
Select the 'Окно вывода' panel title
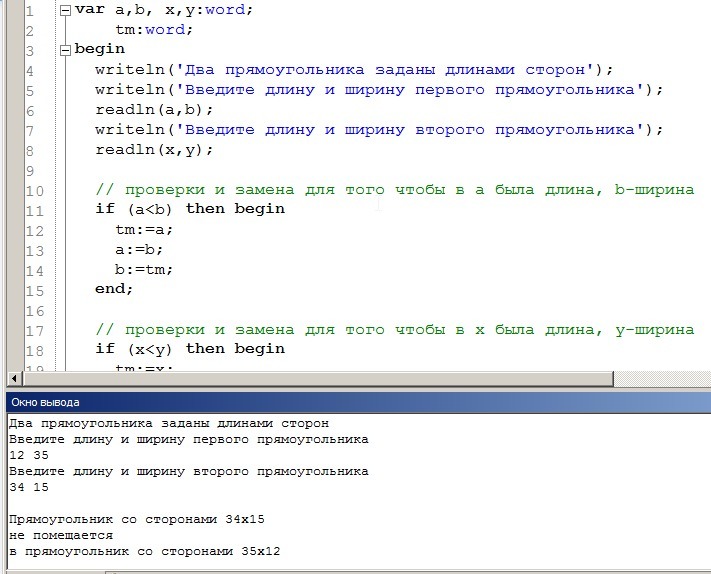click(x=45, y=403)
